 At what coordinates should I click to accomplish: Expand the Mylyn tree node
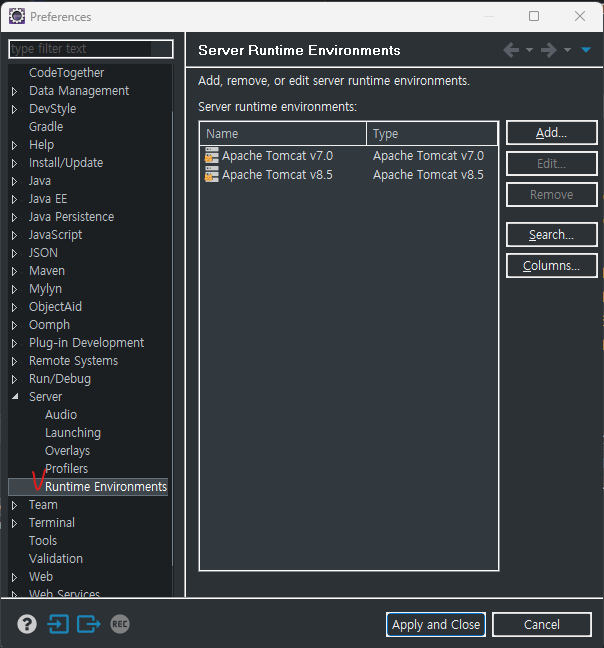pyautogui.click(x=14, y=289)
